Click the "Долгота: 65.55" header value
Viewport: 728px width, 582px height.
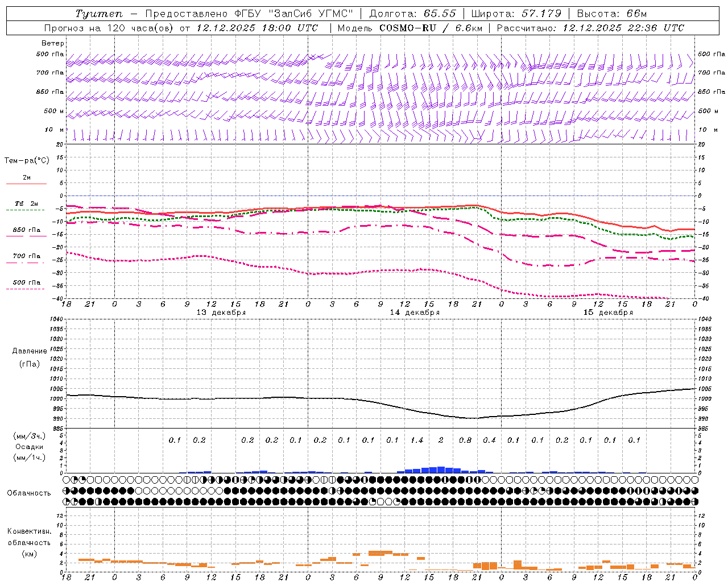coord(412,14)
